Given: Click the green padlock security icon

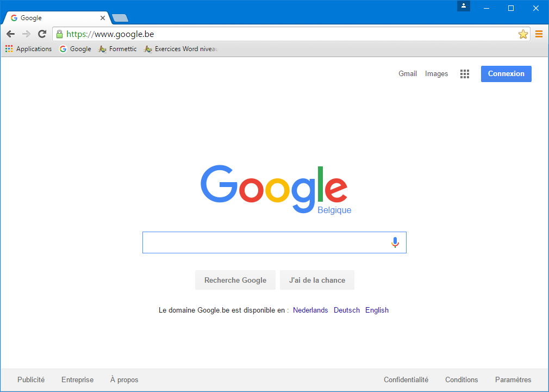Looking at the screenshot, I should [x=60, y=34].
